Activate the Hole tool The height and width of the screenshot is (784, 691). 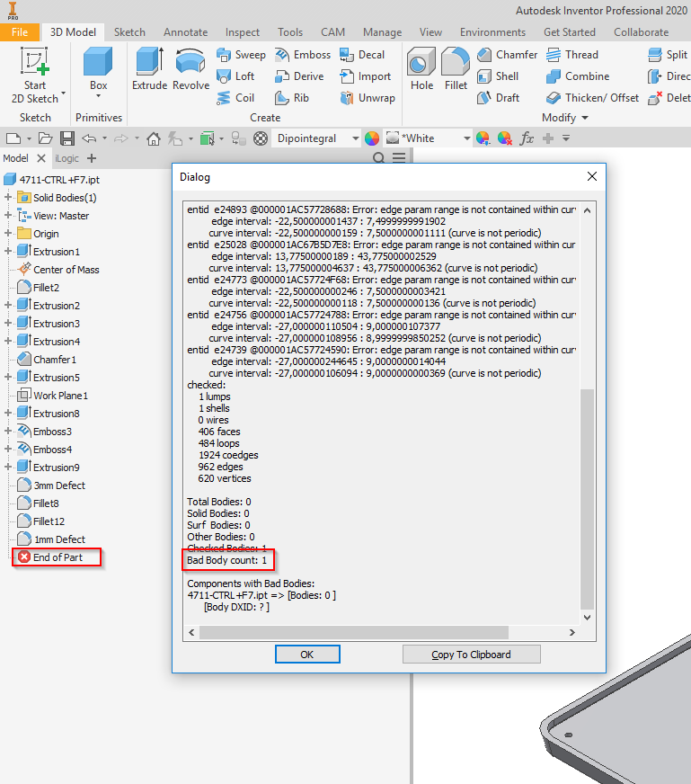[x=421, y=69]
